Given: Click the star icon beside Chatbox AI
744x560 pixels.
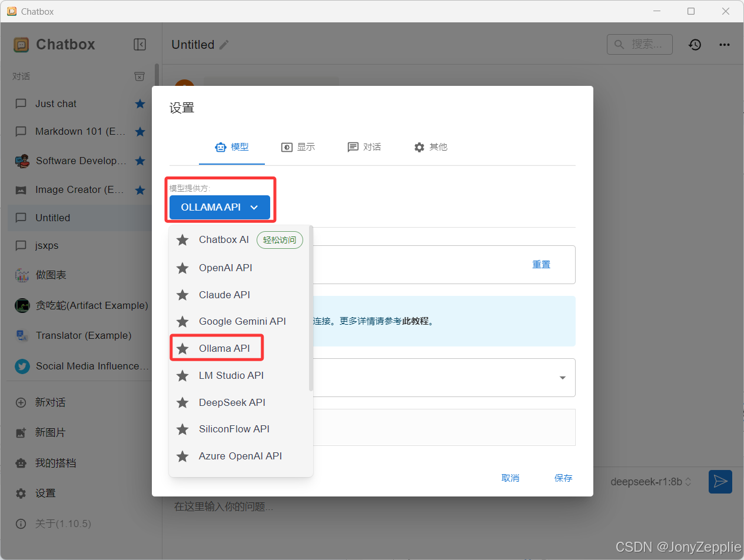Looking at the screenshot, I should pos(182,240).
